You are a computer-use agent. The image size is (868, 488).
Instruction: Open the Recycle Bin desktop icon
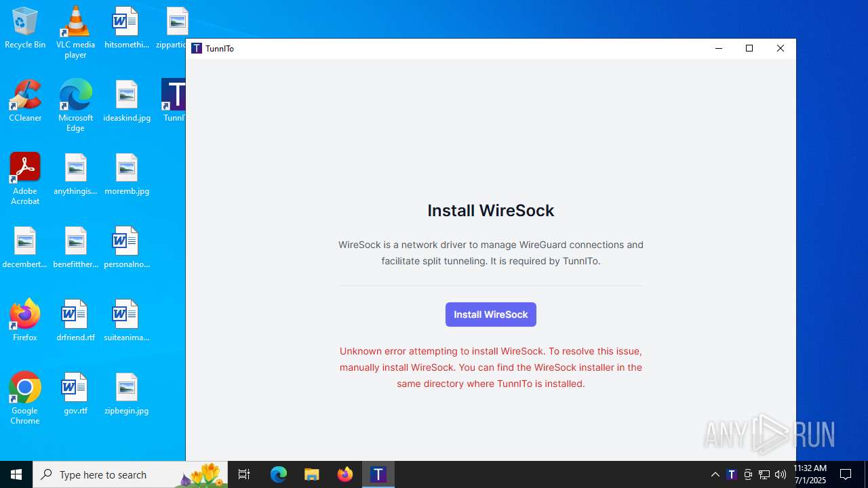point(25,28)
